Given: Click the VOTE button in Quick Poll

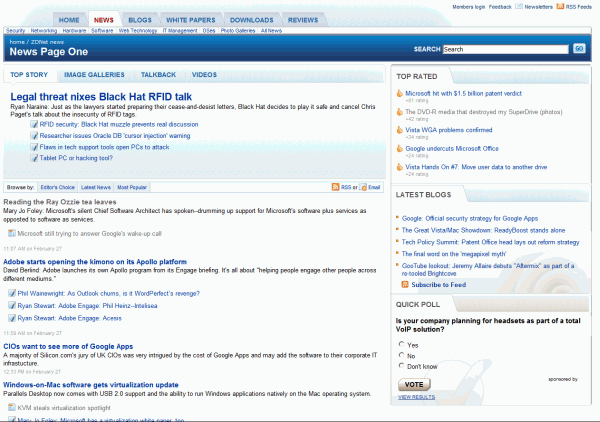Looking at the screenshot, I should [x=414, y=385].
